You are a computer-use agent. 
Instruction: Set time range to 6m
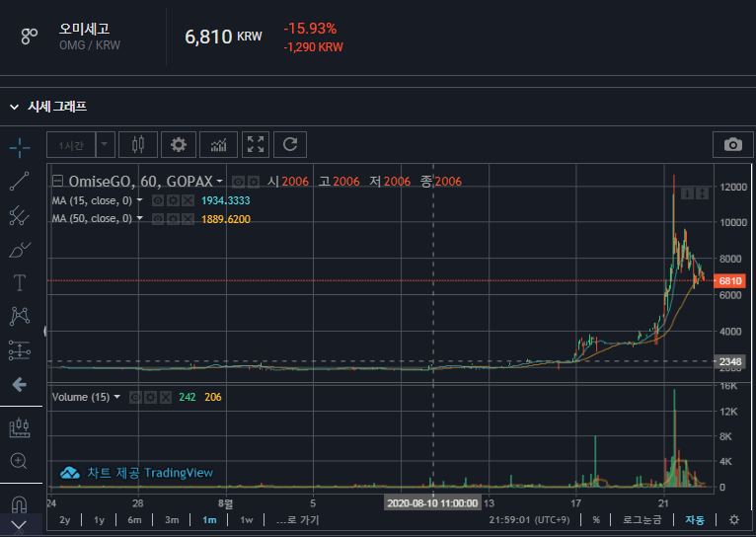pos(134,520)
